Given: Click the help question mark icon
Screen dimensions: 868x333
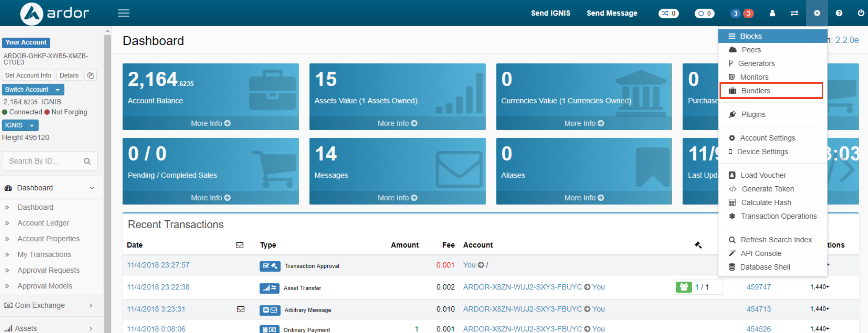Looking at the screenshot, I should (x=839, y=13).
